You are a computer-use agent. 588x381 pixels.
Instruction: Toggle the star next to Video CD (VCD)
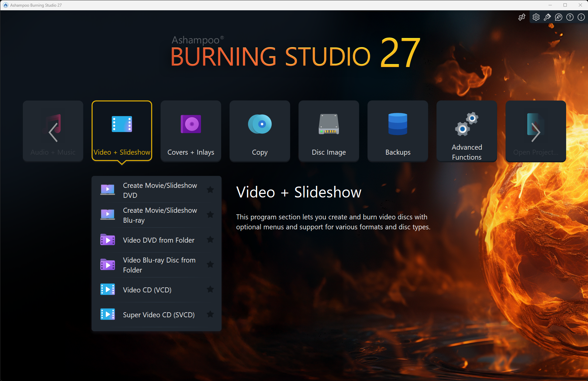pos(210,289)
